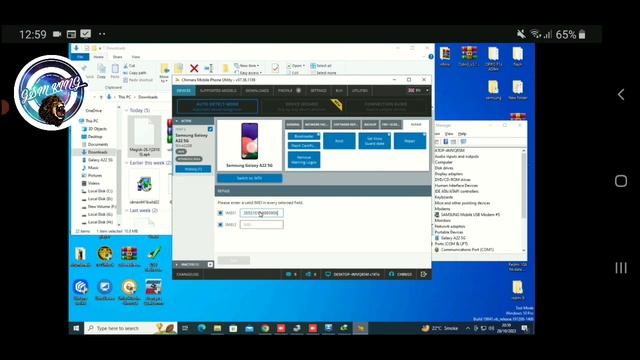The width and height of the screenshot is (640, 360).
Task: Click into the IMEI1 input field
Action: (262, 213)
